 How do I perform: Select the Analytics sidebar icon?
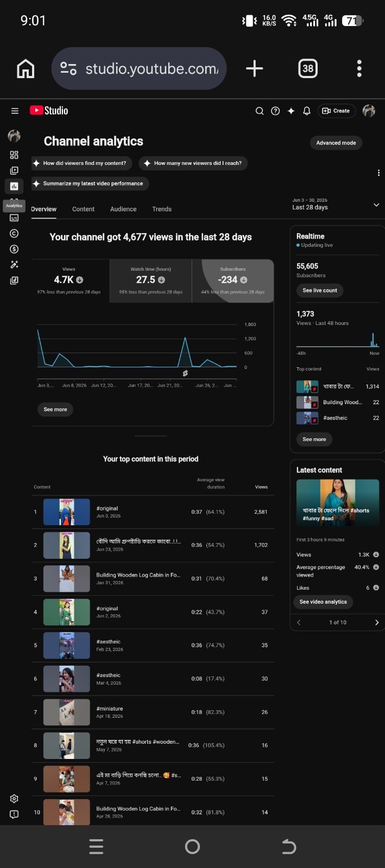pyautogui.click(x=14, y=186)
